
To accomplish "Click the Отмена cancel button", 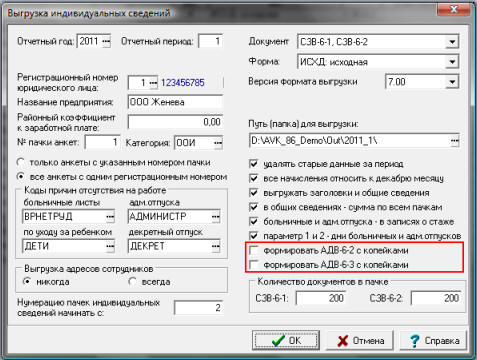I will click(360, 341).
